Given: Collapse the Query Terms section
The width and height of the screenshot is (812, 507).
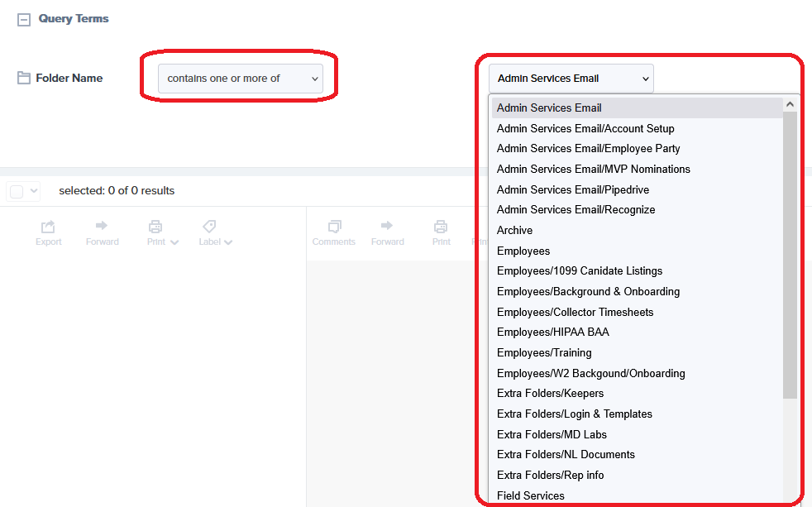Looking at the screenshot, I should [x=24, y=20].
